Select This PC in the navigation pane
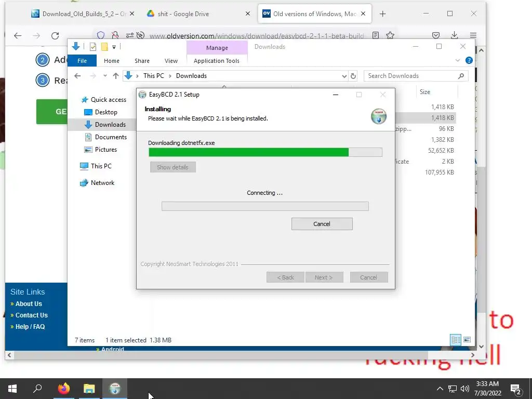 pyautogui.click(x=96, y=166)
